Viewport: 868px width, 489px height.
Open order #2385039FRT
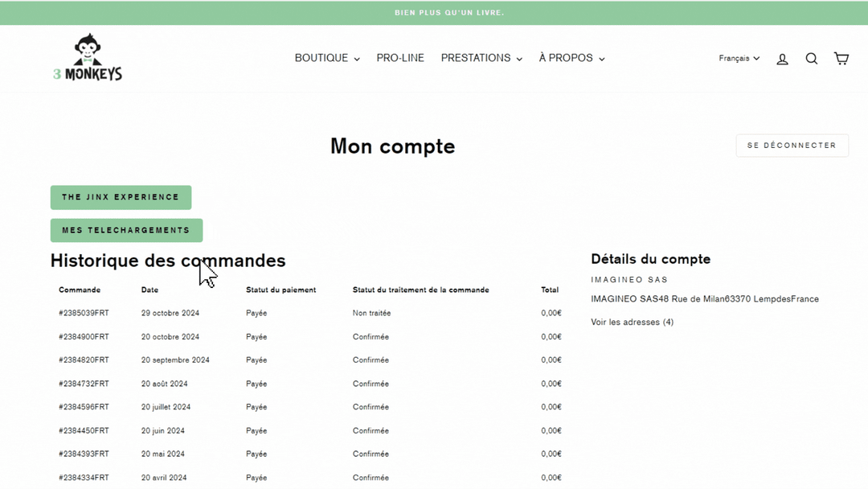pyautogui.click(x=84, y=313)
